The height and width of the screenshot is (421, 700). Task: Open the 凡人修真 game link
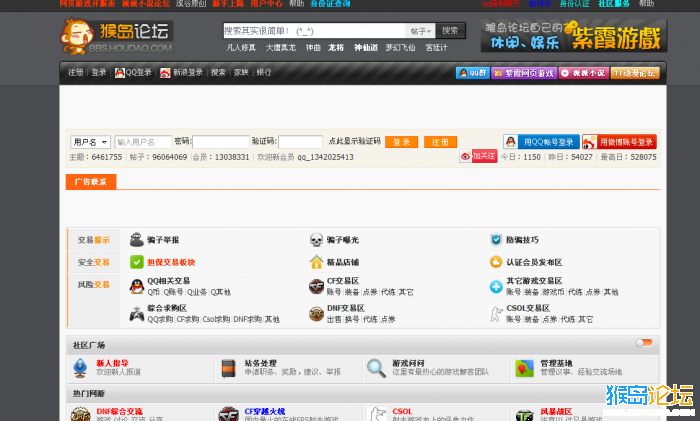coord(241,47)
